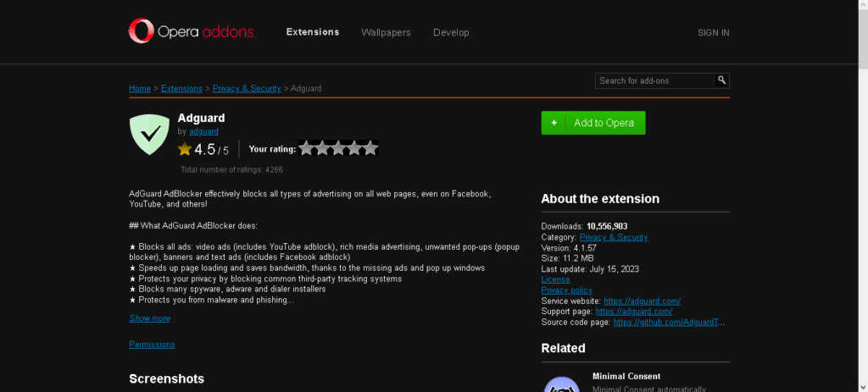The height and width of the screenshot is (392, 868).
Task: Click SIGN IN
Action: pyautogui.click(x=714, y=33)
